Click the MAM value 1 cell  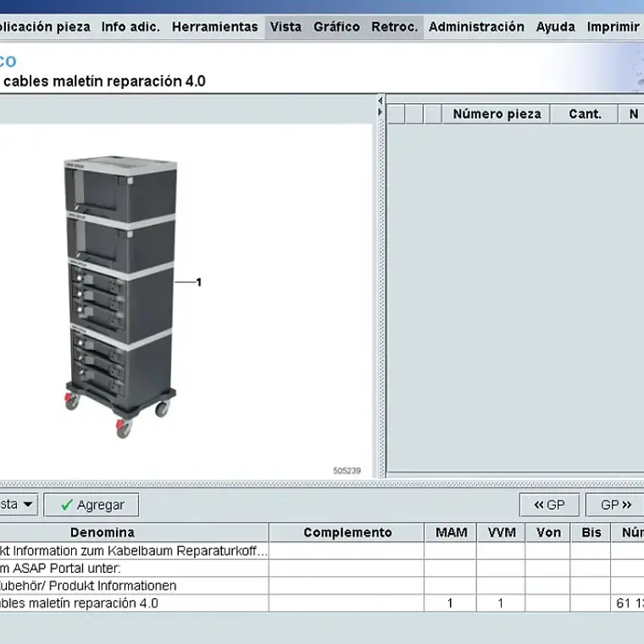(x=450, y=603)
